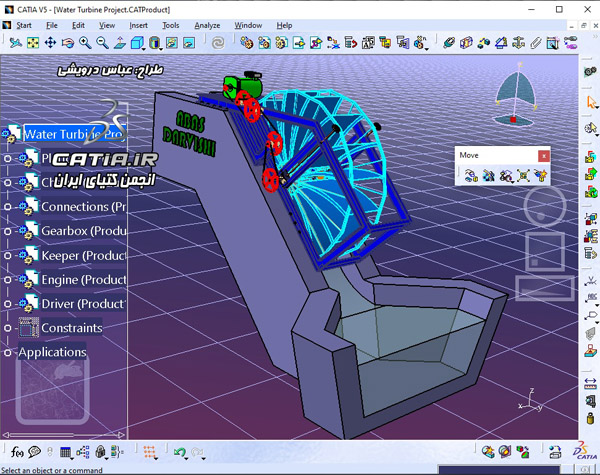Activate the Pan tool
The image size is (600, 475).
50,42
